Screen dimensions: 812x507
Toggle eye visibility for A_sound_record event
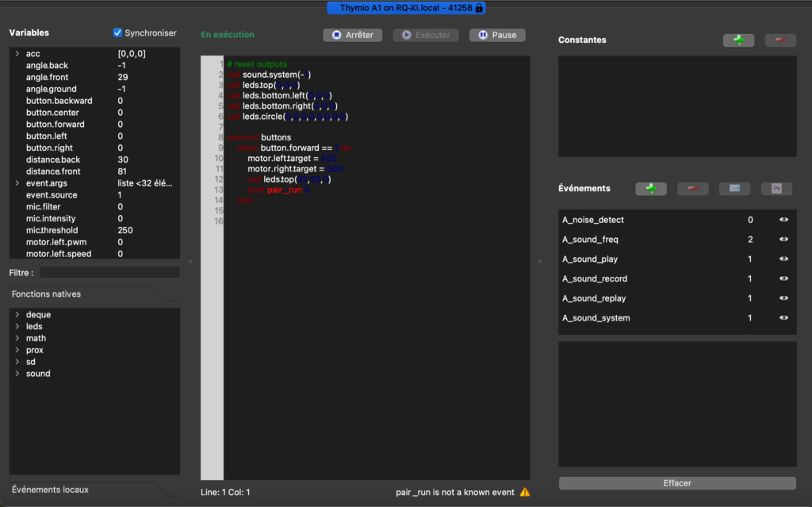pyautogui.click(x=783, y=278)
